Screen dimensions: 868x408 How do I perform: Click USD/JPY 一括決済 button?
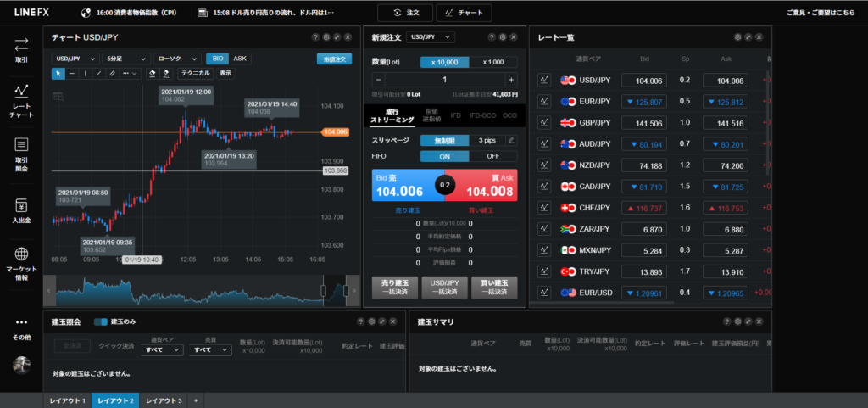pyautogui.click(x=444, y=288)
